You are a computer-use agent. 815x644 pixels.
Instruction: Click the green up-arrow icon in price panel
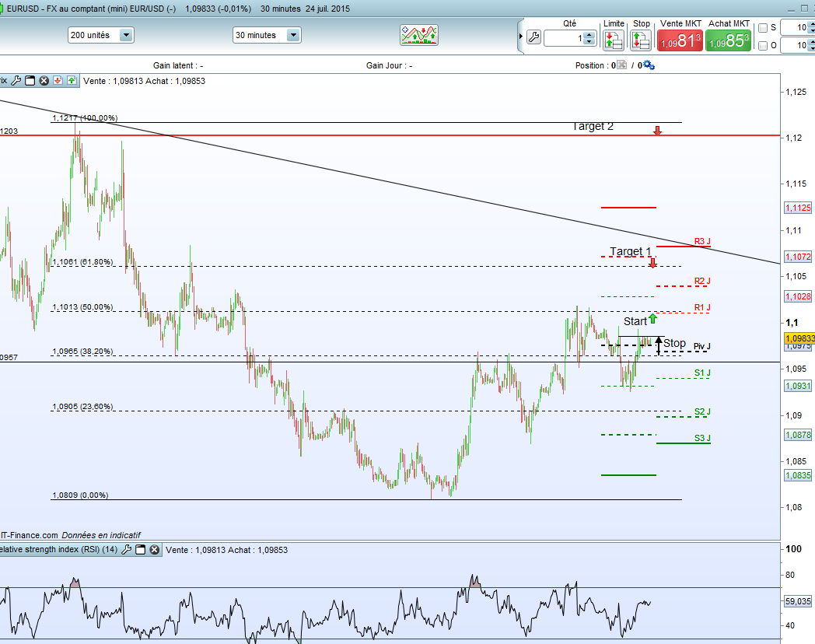pos(72,81)
